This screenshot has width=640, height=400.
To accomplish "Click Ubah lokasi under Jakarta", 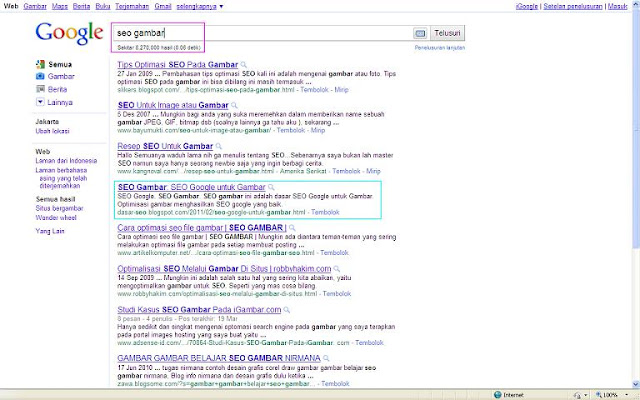I will [52, 131].
